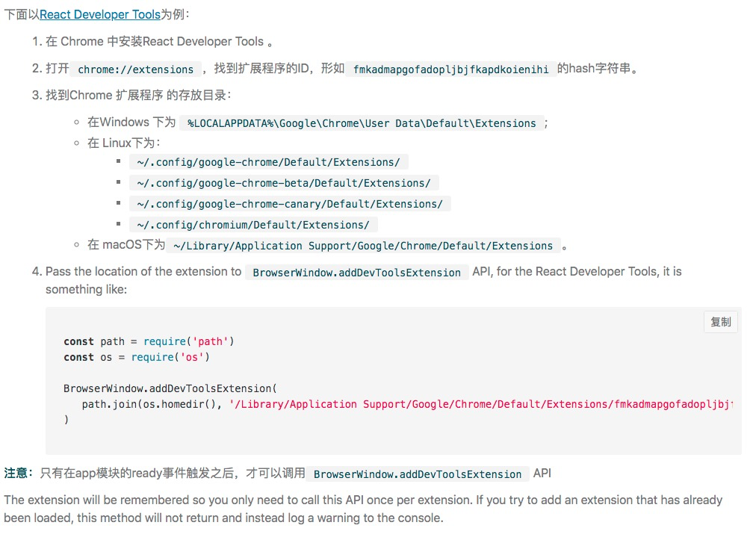The image size is (756, 540).
Task: Click the red '/Library/Application Support string
Action: click(x=481, y=404)
